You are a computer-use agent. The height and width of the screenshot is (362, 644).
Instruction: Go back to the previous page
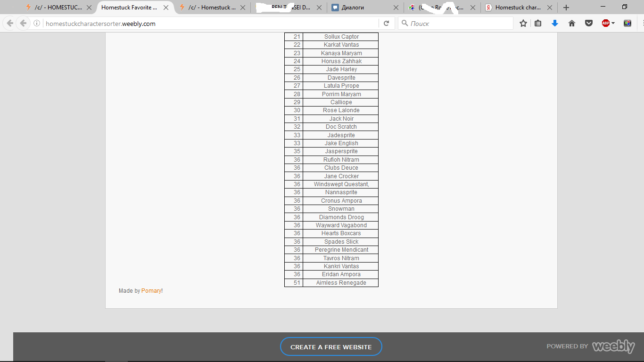coord(10,23)
